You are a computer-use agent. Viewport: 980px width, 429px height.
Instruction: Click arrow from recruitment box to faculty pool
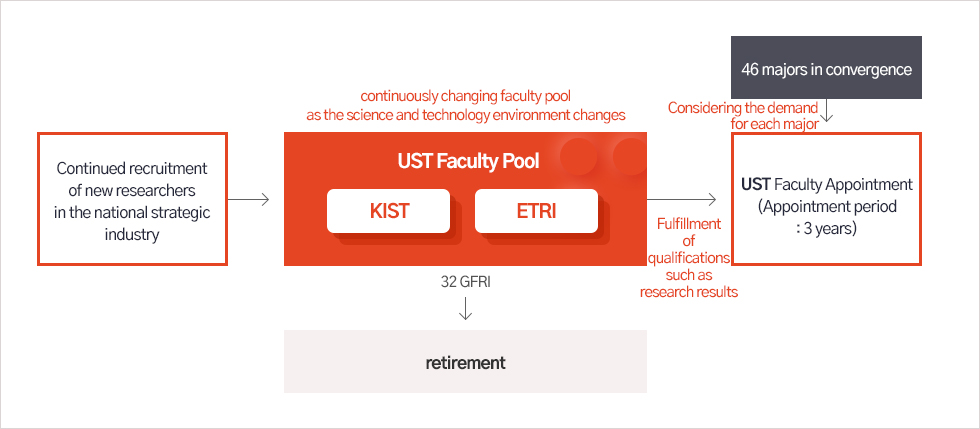pyautogui.click(x=249, y=199)
